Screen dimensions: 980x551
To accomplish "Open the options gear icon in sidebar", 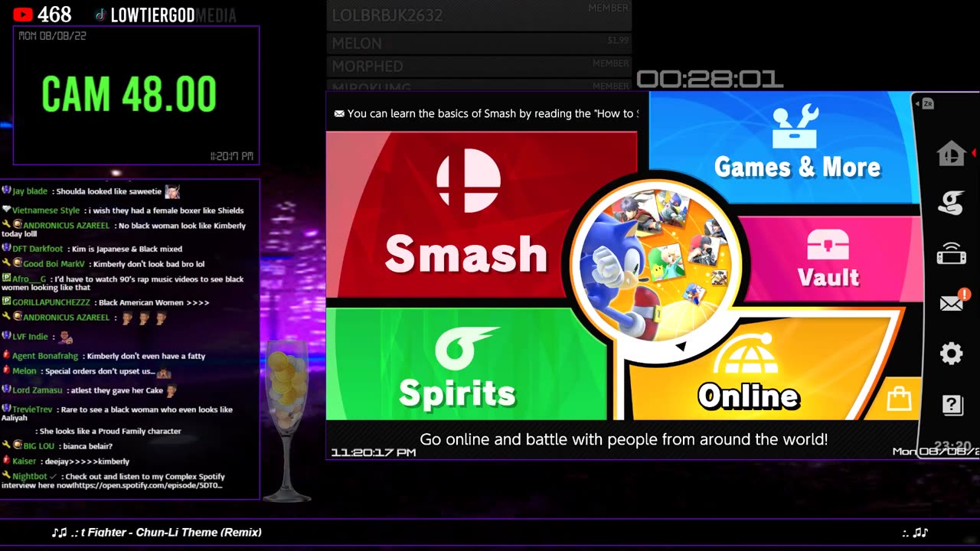I will [952, 354].
